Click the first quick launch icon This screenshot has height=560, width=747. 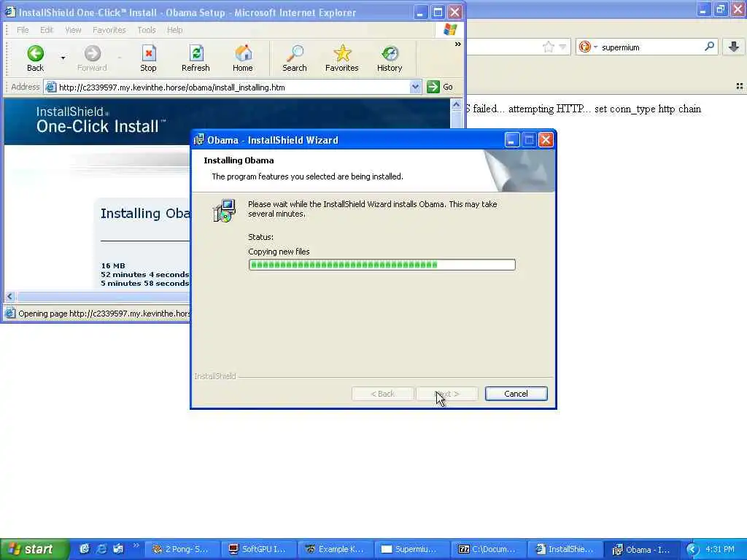point(85,549)
